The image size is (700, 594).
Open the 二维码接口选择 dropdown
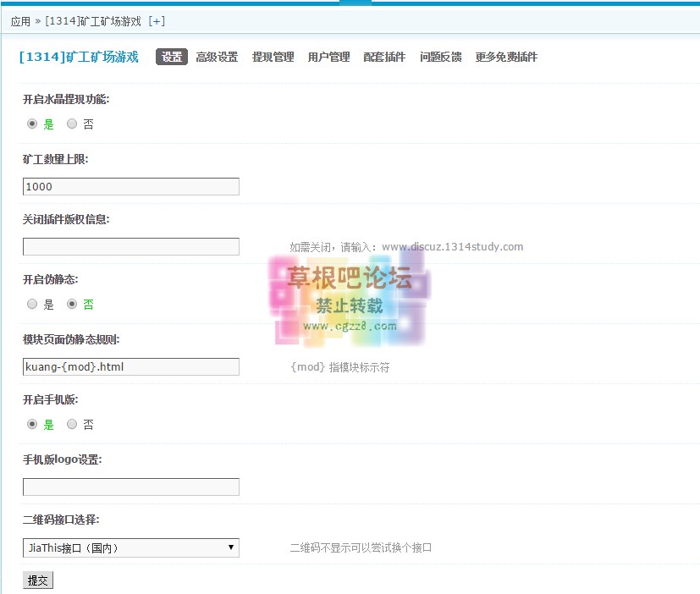click(x=131, y=548)
